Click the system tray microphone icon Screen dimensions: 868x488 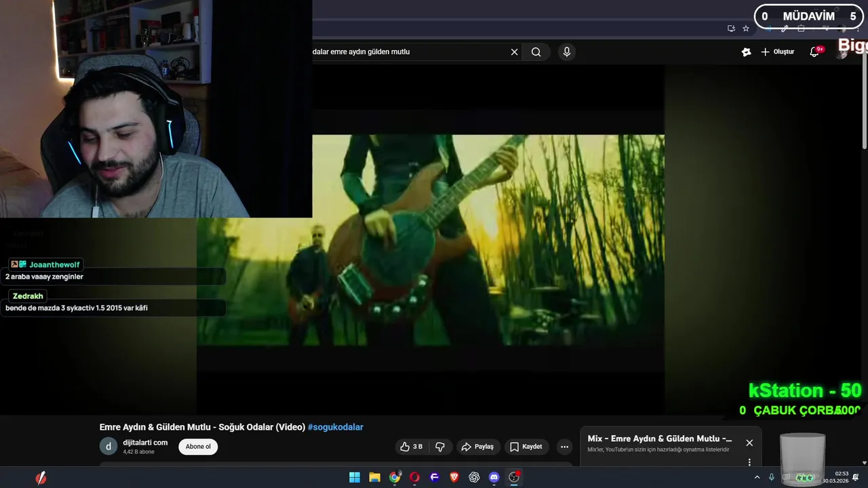(x=772, y=477)
